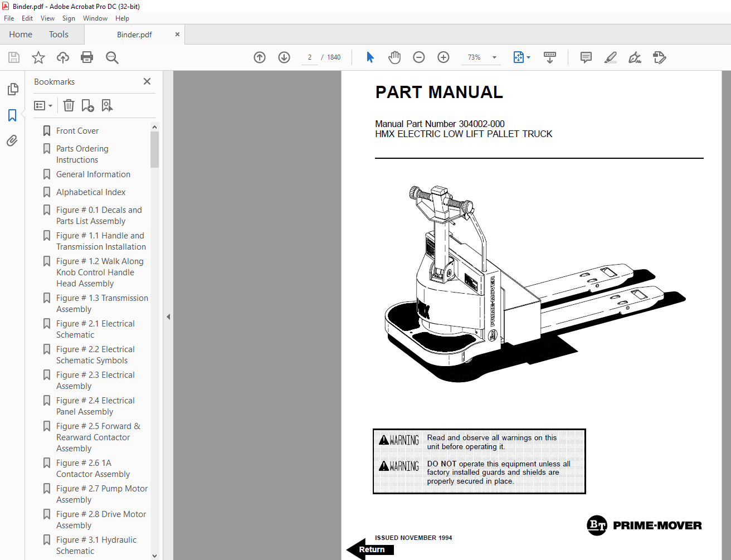Click the upload to cloud icon

63,57
